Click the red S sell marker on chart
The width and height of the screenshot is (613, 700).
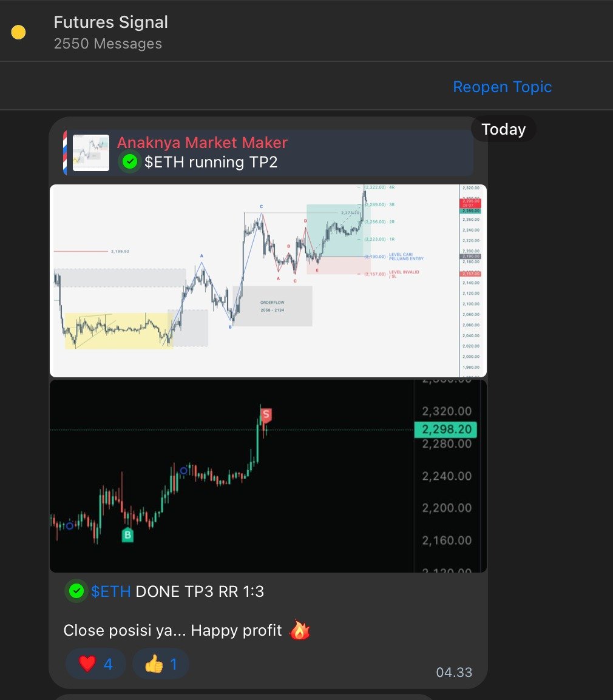point(266,415)
